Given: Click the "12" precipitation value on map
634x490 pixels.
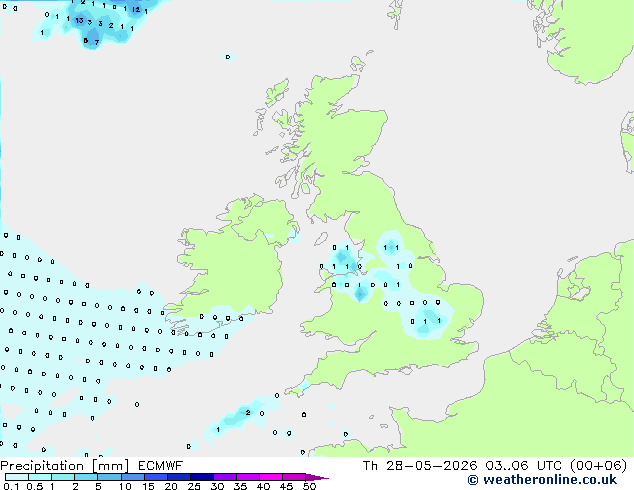Looking at the screenshot, I should [136, 9].
